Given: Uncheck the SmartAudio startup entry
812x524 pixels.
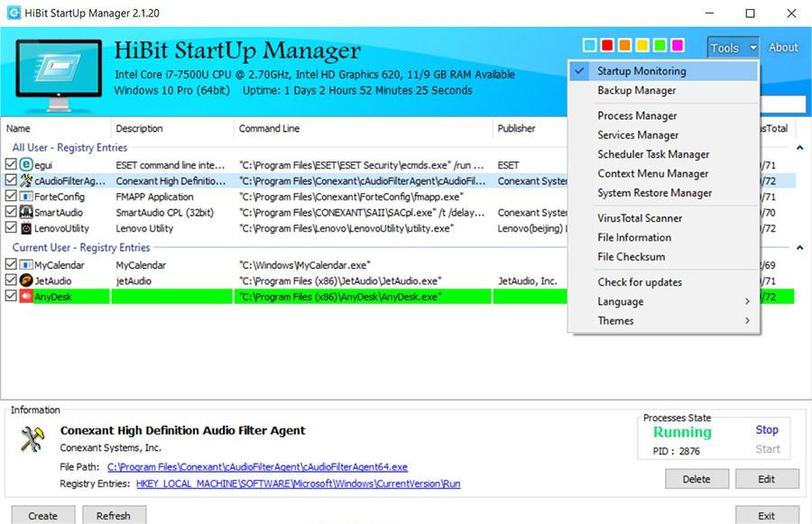Looking at the screenshot, I should 10,212.
